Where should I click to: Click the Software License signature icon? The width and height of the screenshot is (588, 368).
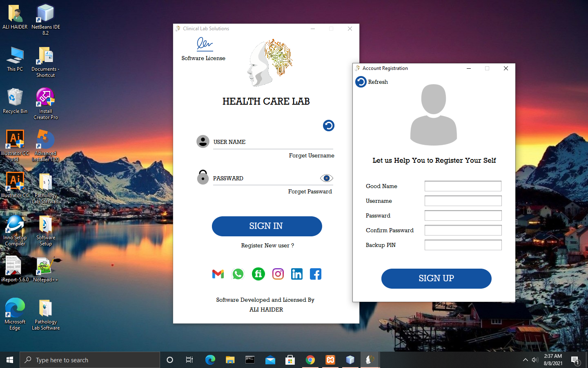[x=204, y=44]
